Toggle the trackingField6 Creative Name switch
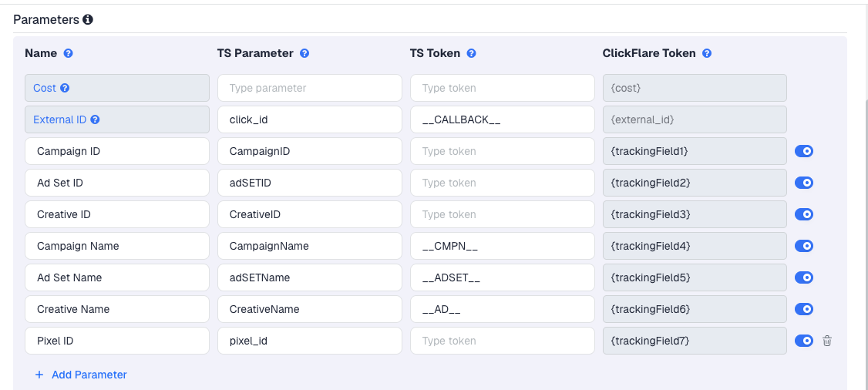Viewport: 868px width, 390px height. coord(804,308)
